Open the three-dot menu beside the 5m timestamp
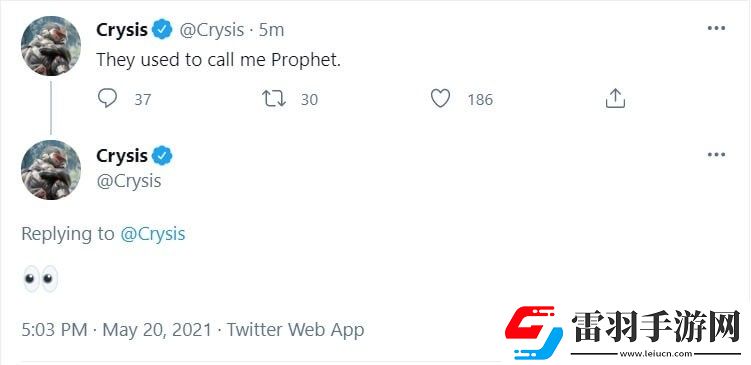The image size is (751, 365). click(x=716, y=28)
